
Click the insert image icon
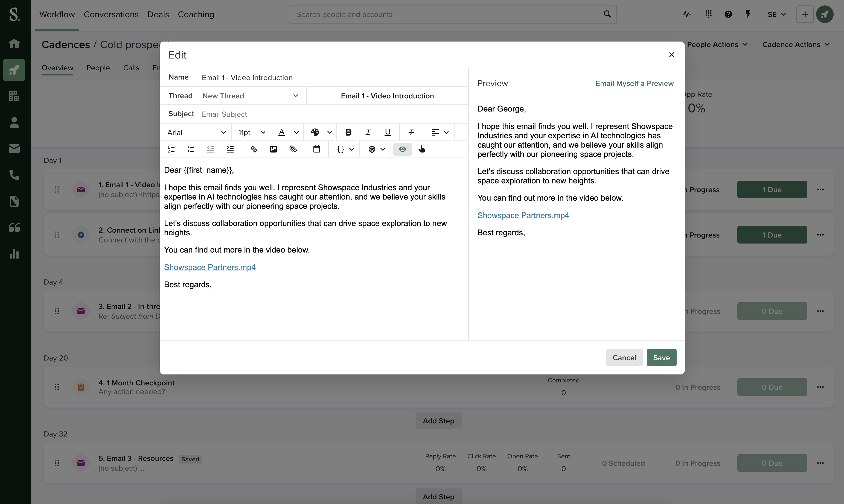pyautogui.click(x=273, y=149)
